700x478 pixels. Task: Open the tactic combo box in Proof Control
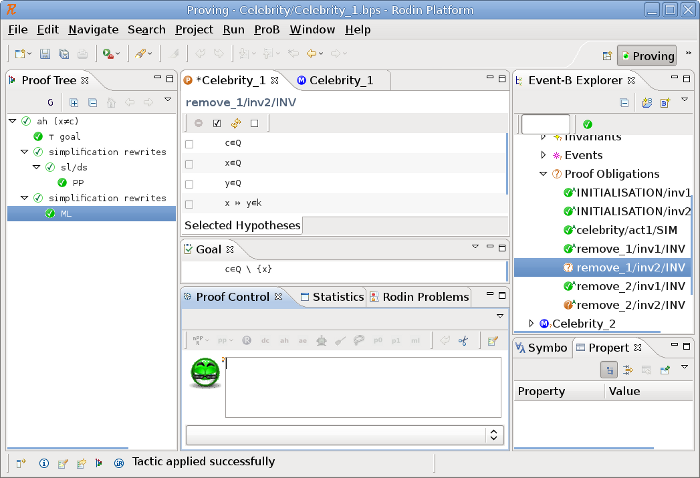pos(492,435)
